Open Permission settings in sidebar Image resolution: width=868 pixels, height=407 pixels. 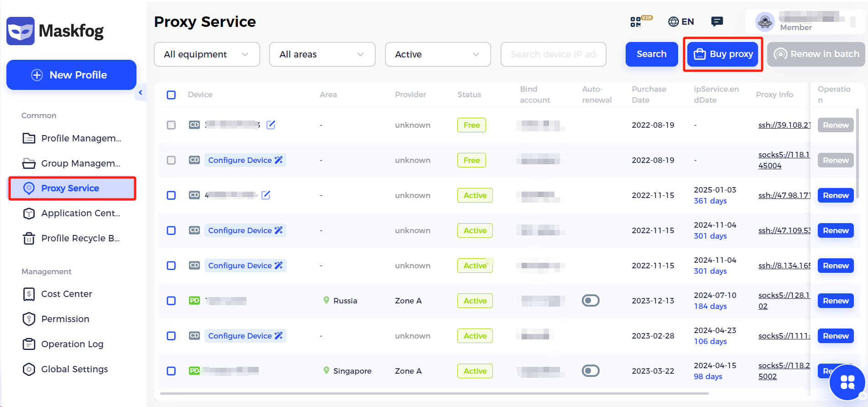point(65,319)
